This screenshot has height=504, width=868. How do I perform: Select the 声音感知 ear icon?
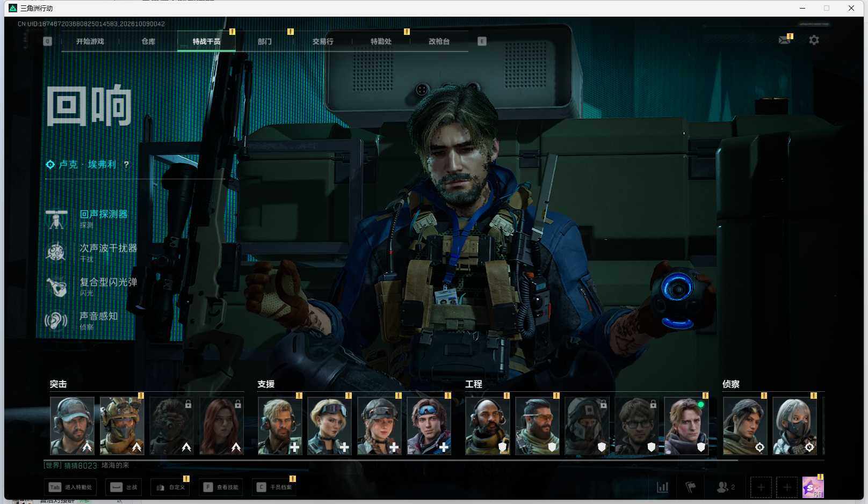[56, 320]
